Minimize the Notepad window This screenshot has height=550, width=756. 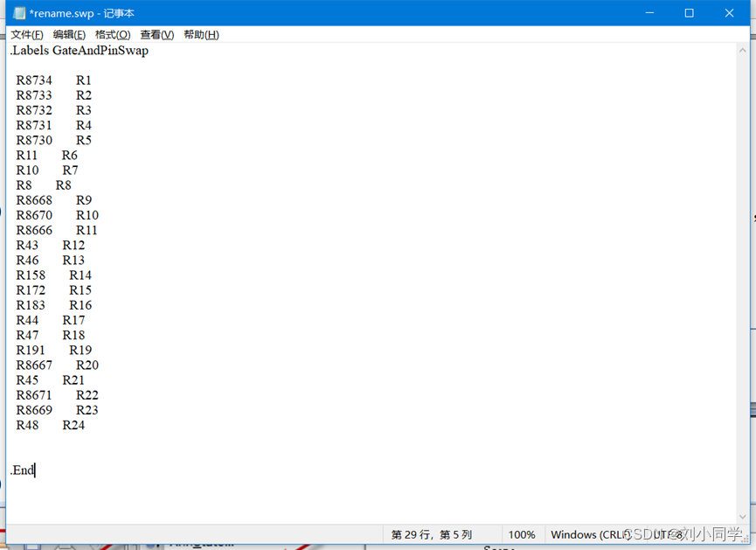[649, 13]
